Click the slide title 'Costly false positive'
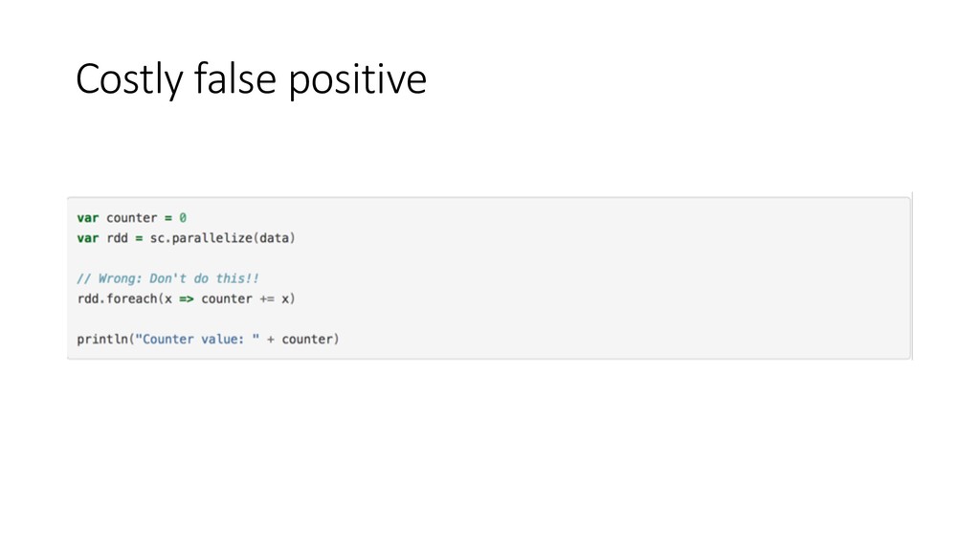Image resolution: width=980 pixels, height=551 pixels. click(252, 79)
